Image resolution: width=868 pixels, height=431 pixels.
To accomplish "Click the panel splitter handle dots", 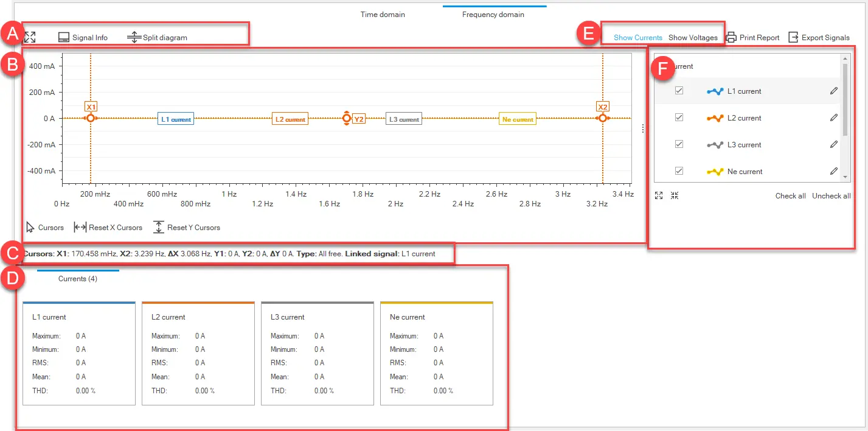I will [x=643, y=128].
